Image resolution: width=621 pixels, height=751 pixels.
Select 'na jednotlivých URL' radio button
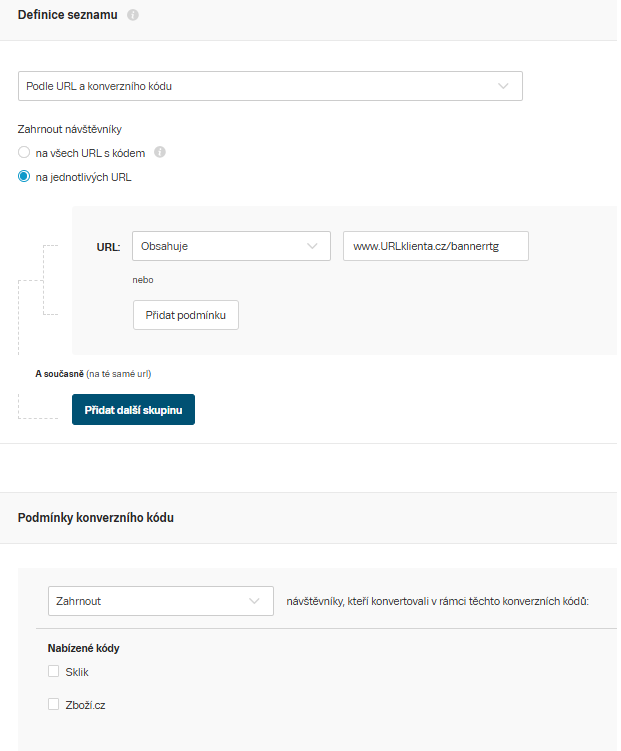pyautogui.click(x=24, y=176)
